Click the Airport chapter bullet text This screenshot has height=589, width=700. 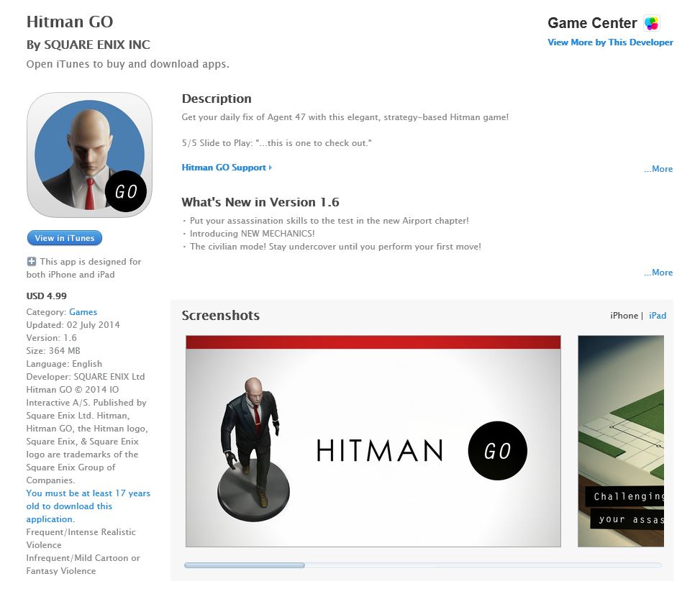(329, 221)
